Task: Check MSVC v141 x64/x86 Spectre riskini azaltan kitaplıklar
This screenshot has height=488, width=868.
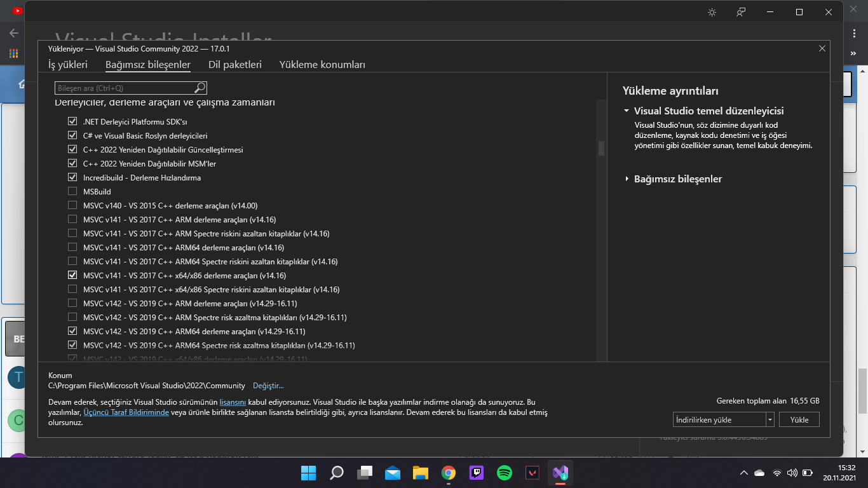Action: point(72,289)
